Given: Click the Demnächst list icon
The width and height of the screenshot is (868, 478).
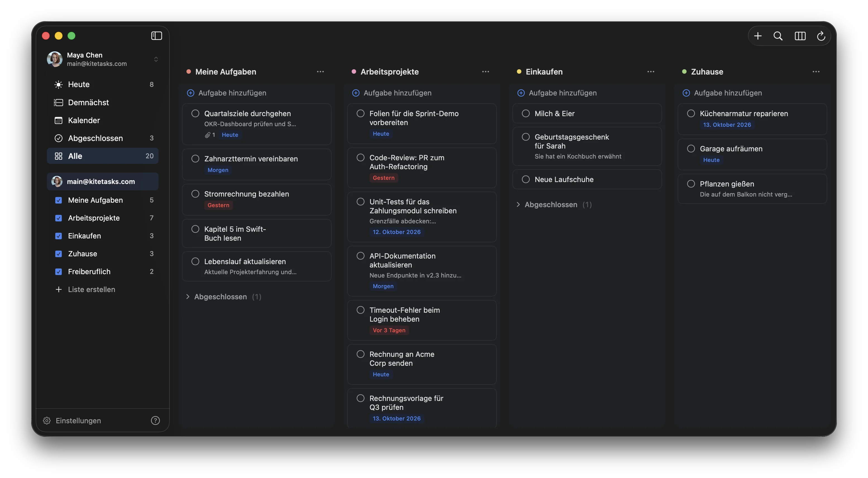Looking at the screenshot, I should click(x=59, y=102).
